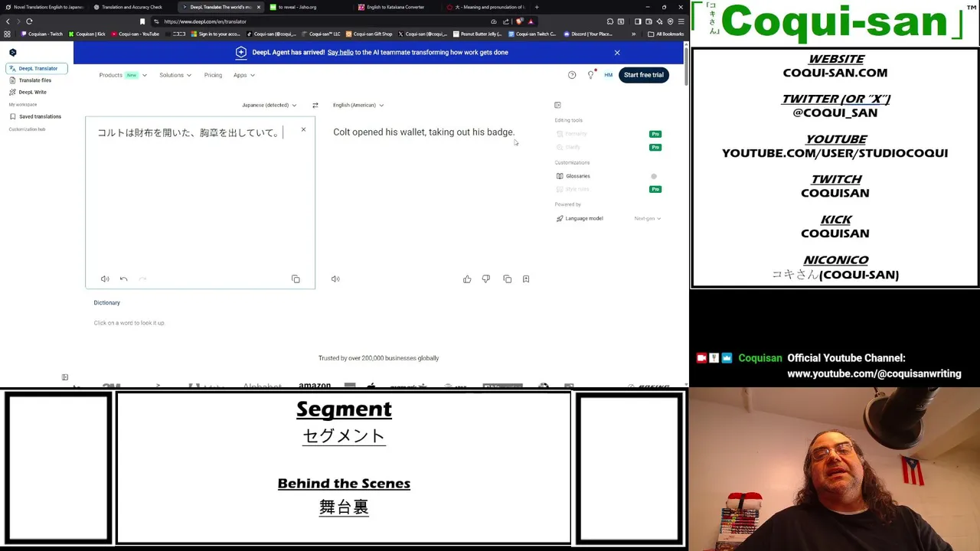The width and height of the screenshot is (980, 551).
Task: Open the Discord bookmark
Action: coord(588,34)
